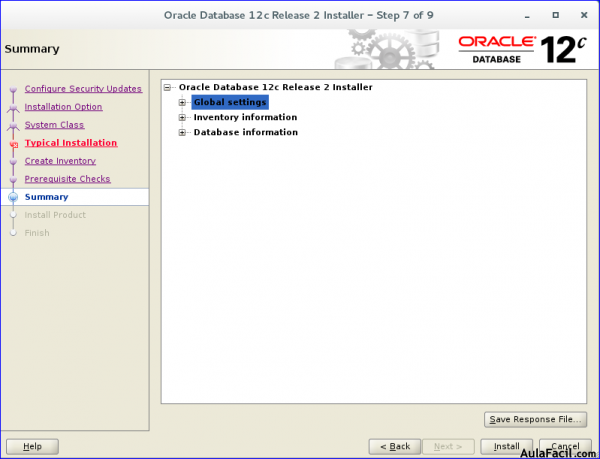Expand the Database information node

point(182,132)
